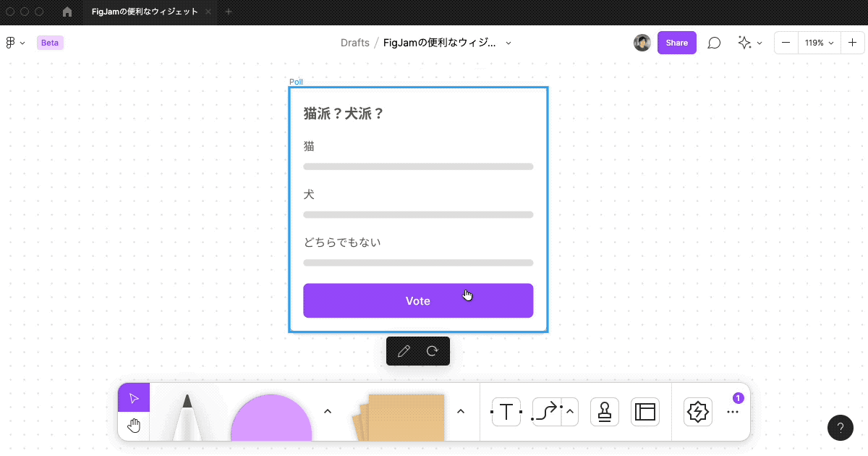The height and width of the screenshot is (456, 868).
Task: Open the Comments bubble icon
Action: click(714, 43)
